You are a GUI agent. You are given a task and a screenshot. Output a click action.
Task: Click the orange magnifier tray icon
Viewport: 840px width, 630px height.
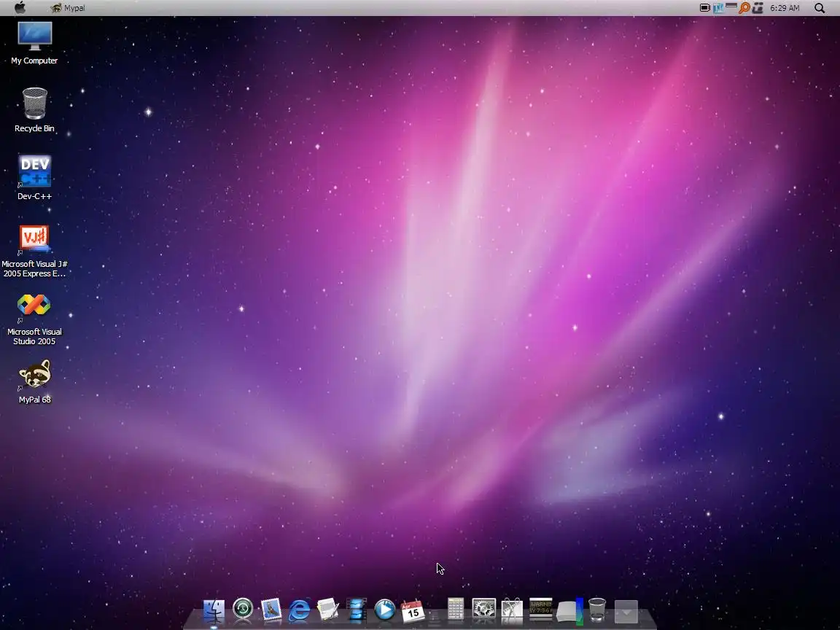(x=744, y=8)
